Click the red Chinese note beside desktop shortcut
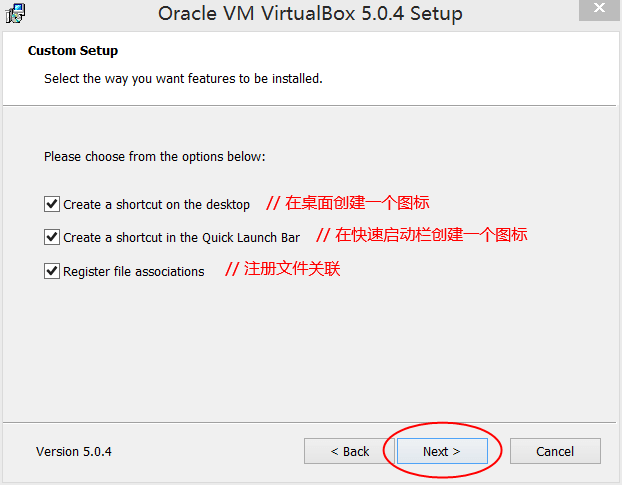622x485 pixels. pyautogui.click(x=348, y=203)
